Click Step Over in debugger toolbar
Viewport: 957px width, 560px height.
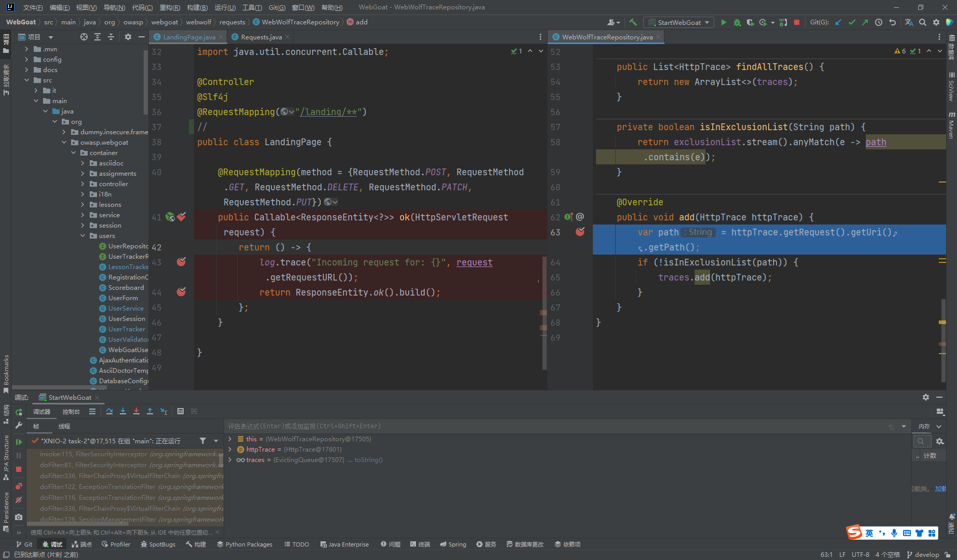tap(109, 411)
